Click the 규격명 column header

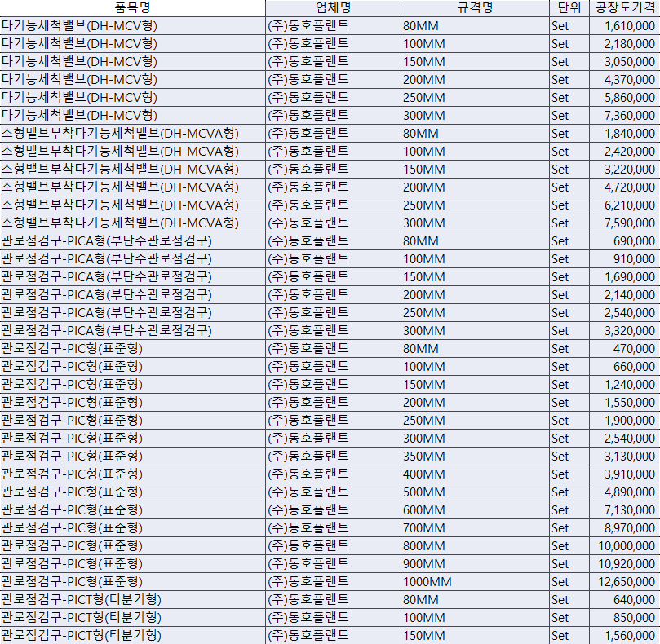pyautogui.click(x=475, y=7)
